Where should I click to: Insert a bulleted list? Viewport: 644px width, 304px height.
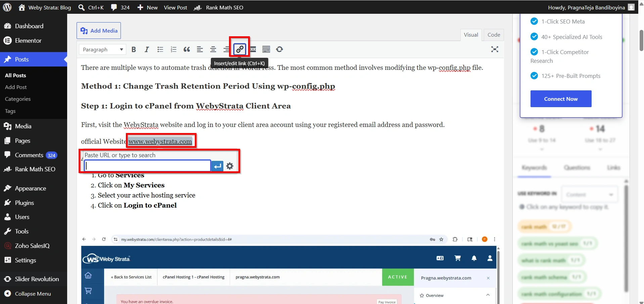[x=160, y=49]
